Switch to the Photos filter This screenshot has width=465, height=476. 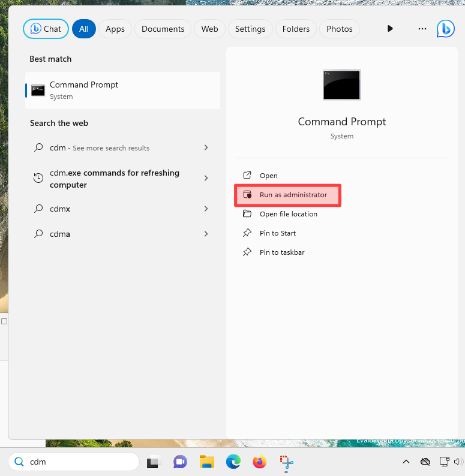[x=340, y=29]
